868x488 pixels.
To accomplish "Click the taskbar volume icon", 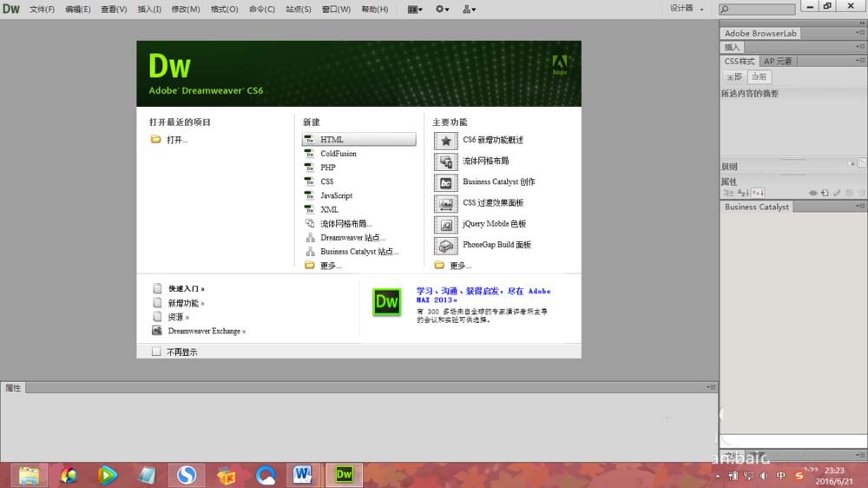I will tap(764, 476).
